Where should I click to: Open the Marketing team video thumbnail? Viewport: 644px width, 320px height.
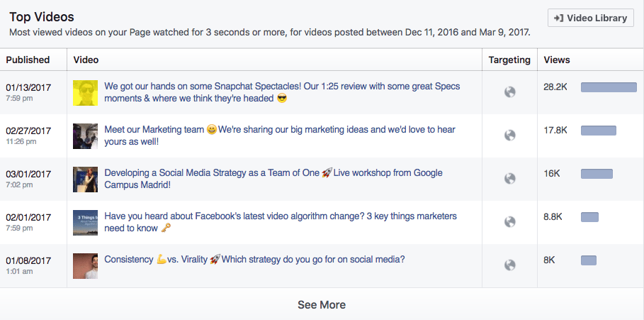[x=86, y=136]
